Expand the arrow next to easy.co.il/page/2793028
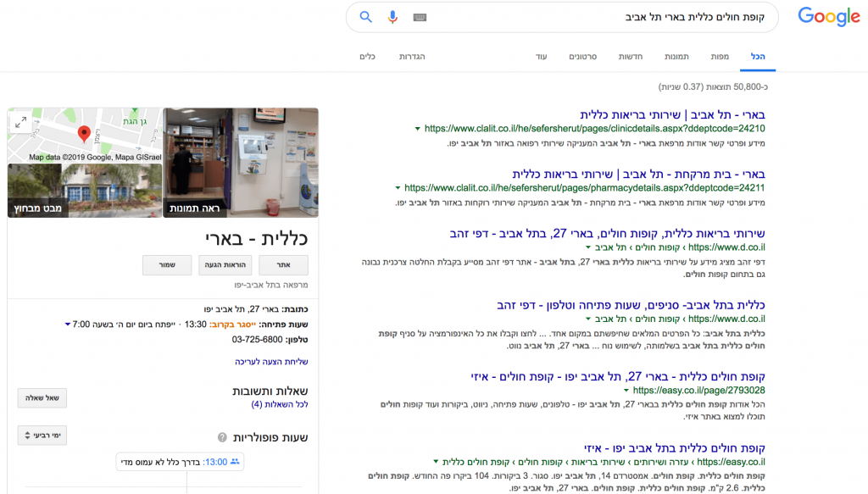The height and width of the screenshot is (494, 868). (626, 391)
